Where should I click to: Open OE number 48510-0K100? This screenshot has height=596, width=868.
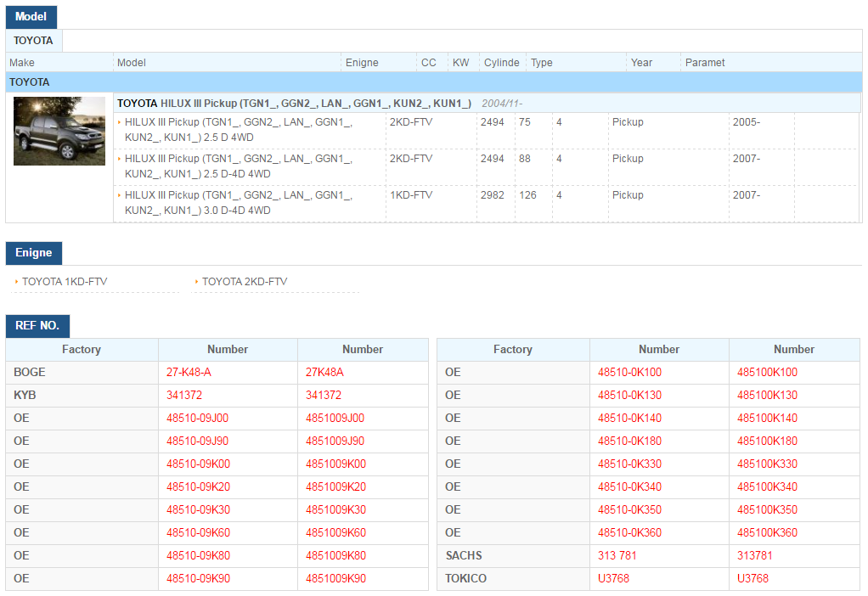point(629,373)
